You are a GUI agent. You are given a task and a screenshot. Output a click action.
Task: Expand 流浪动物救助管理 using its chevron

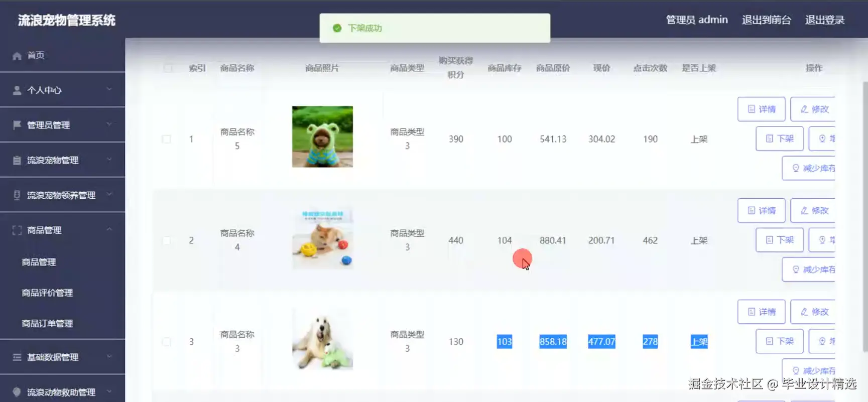[109, 391]
